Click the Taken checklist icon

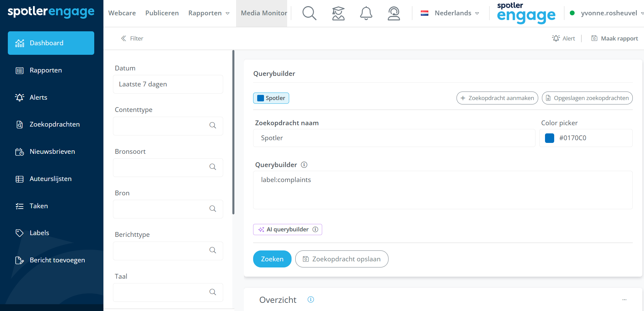point(20,206)
